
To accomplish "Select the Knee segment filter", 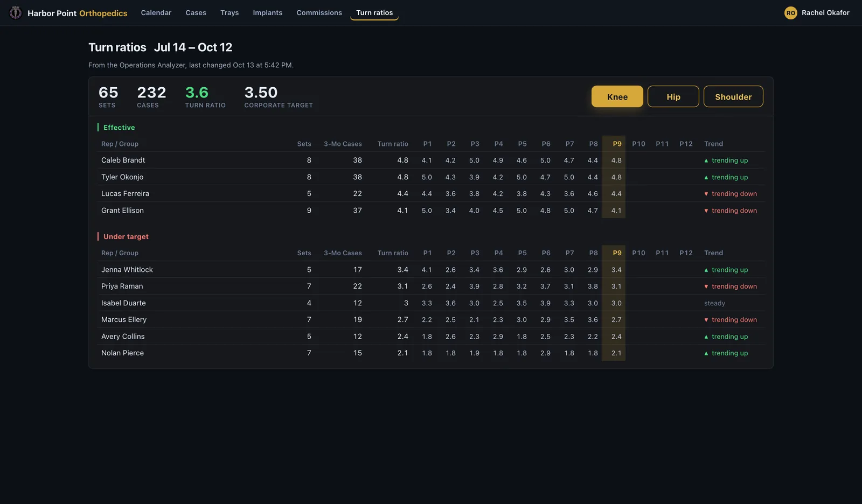I will pos(617,96).
